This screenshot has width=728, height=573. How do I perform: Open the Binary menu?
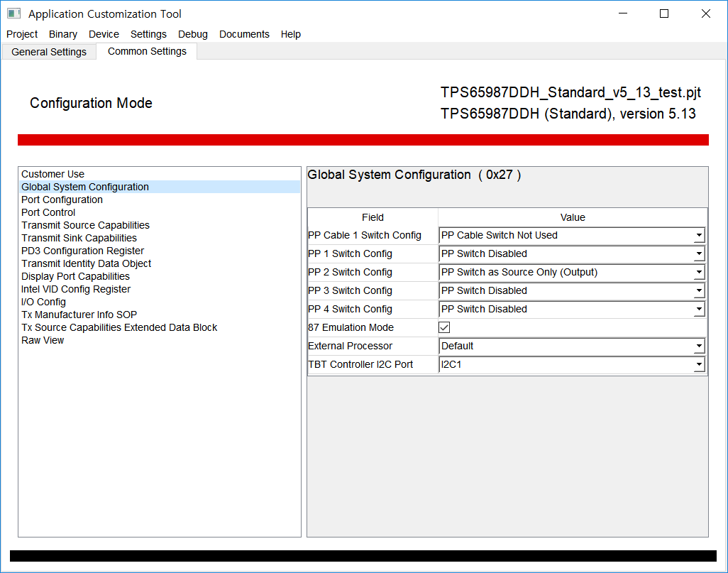(63, 34)
